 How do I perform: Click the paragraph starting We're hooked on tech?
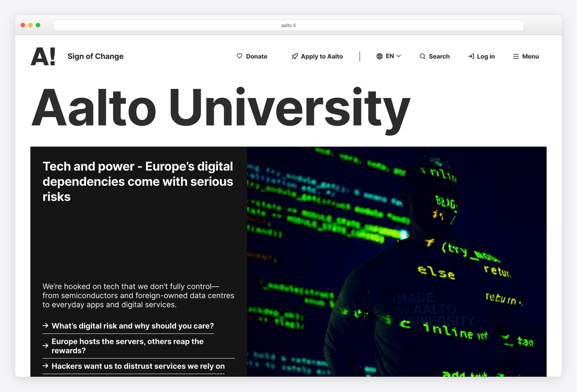[138, 295]
